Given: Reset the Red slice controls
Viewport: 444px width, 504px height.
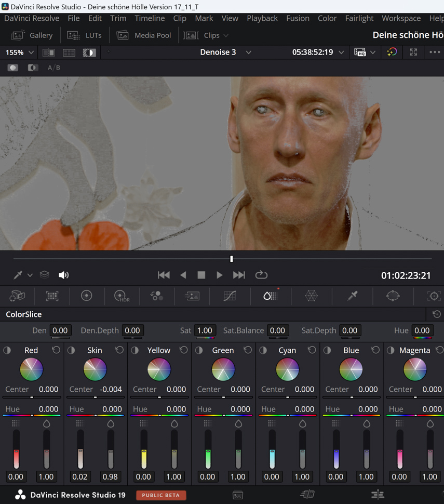Looking at the screenshot, I should pyautogui.click(x=56, y=350).
